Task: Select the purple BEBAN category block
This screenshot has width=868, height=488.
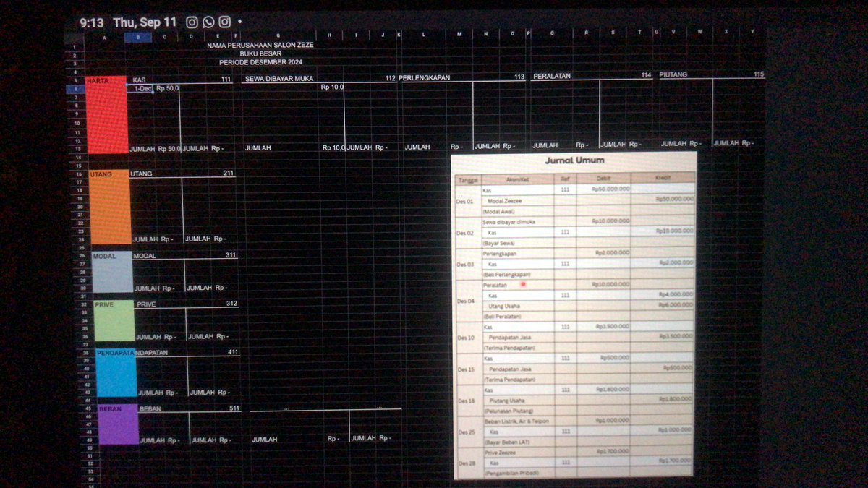Action: tap(118, 425)
